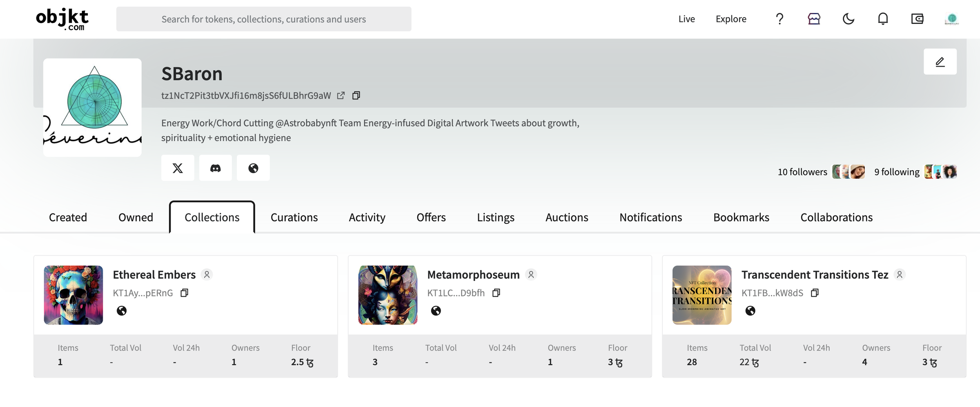The image size is (980, 407).
Task: Open the Transcendent Transitions Tez collection thumbnail
Action: point(702,295)
